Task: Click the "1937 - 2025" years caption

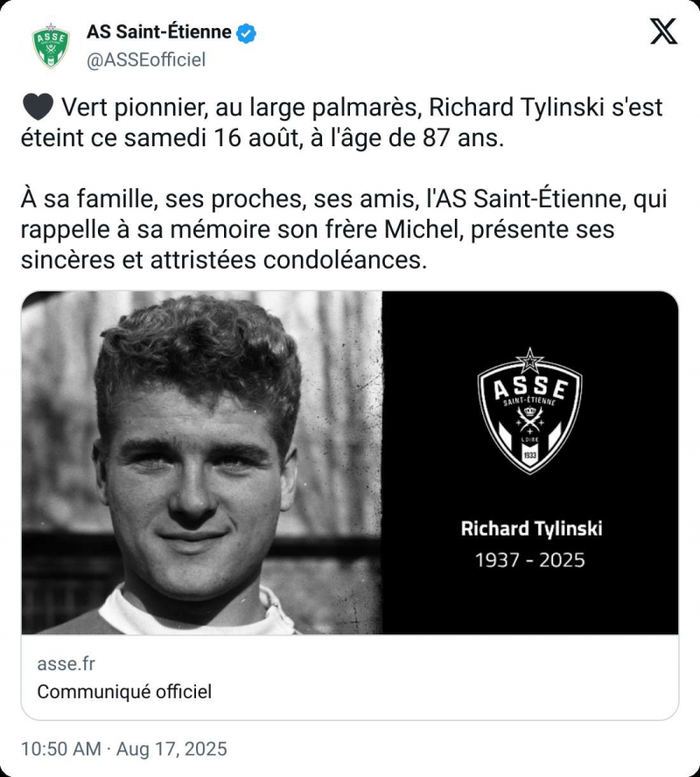Action: pyautogui.click(x=529, y=559)
